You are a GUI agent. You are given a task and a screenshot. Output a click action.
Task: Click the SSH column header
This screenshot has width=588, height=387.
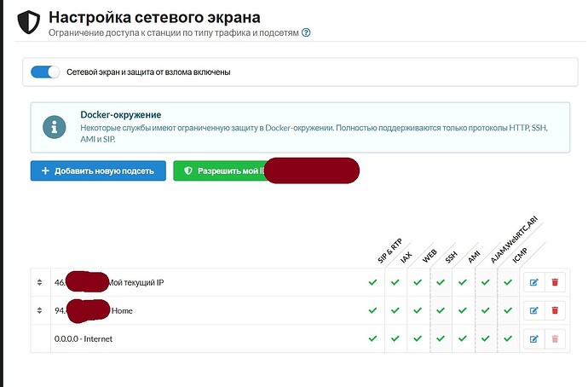(451, 257)
